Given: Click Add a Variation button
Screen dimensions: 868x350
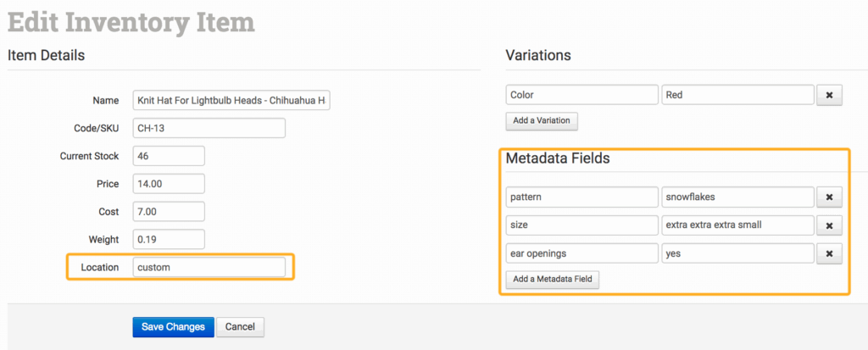Looking at the screenshot, I should (x=542, y=121).
